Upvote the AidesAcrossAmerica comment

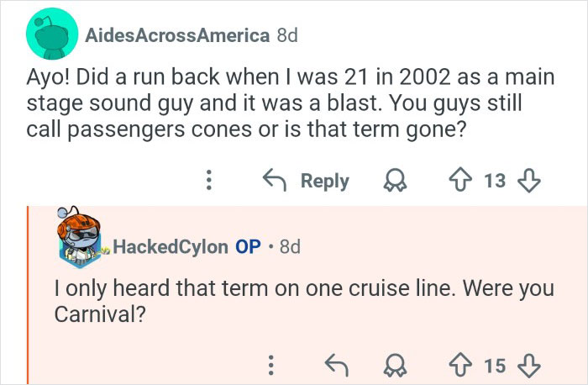[x=459, y=181]
